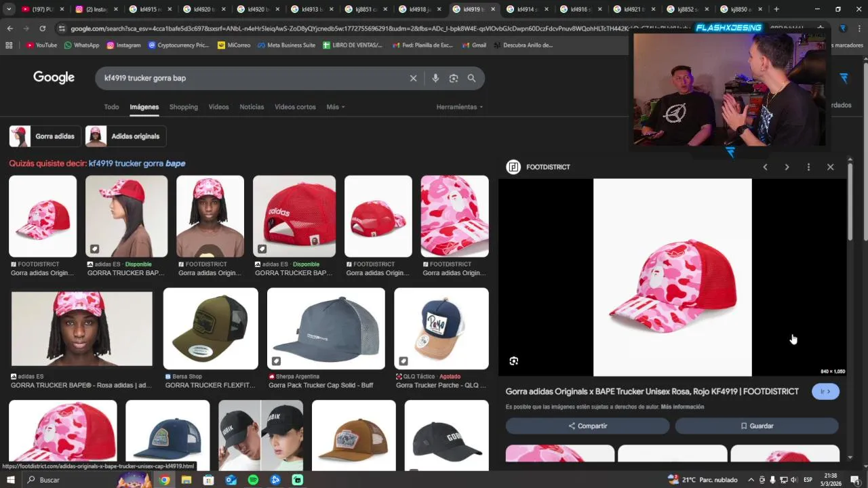Click the Windows Start button
This screenshot has width=868, height=488.
(x=10, y=480)
